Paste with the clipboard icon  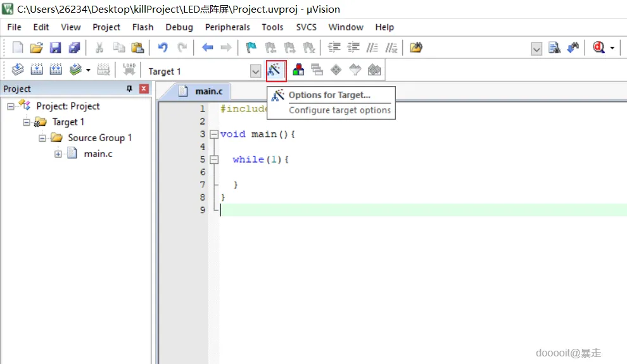tap(137, 47)
